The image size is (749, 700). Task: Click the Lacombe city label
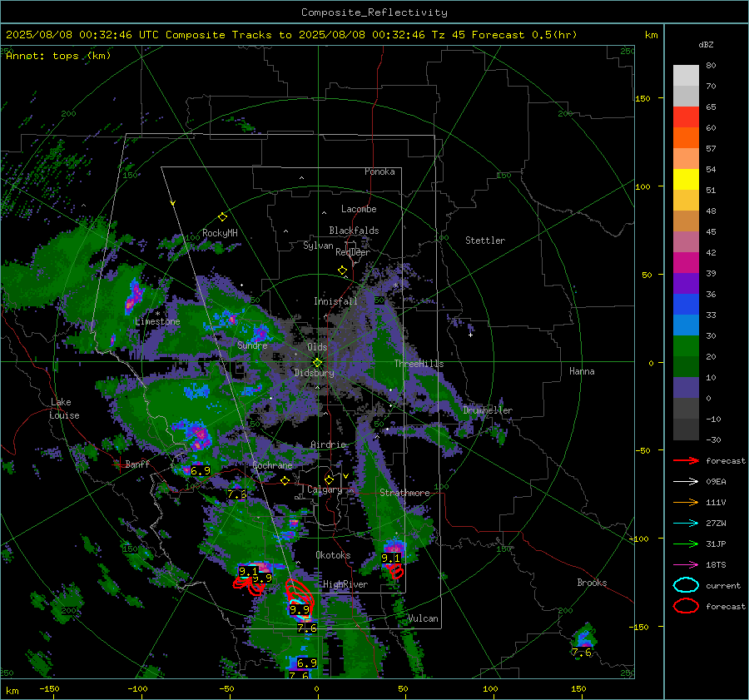[359, 209]
